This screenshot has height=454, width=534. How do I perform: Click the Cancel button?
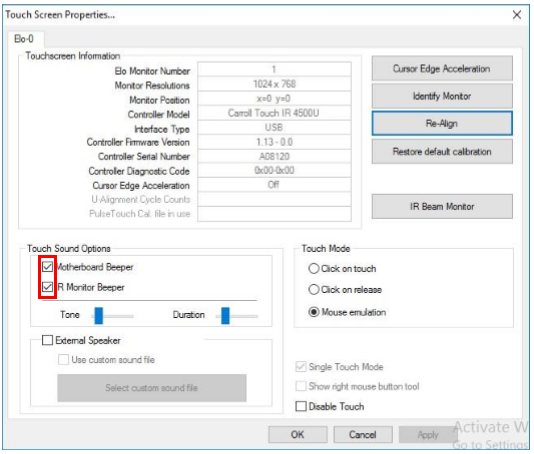click(x=363, y=435)
